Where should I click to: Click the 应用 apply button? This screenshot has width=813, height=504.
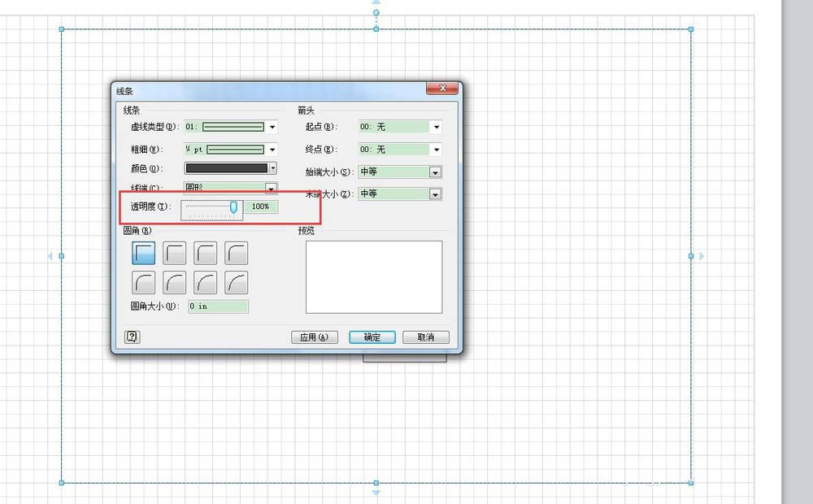click(315, 337)
